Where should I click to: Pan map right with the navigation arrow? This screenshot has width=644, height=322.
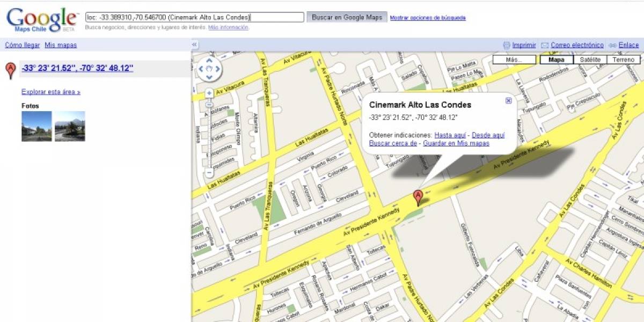217,69
